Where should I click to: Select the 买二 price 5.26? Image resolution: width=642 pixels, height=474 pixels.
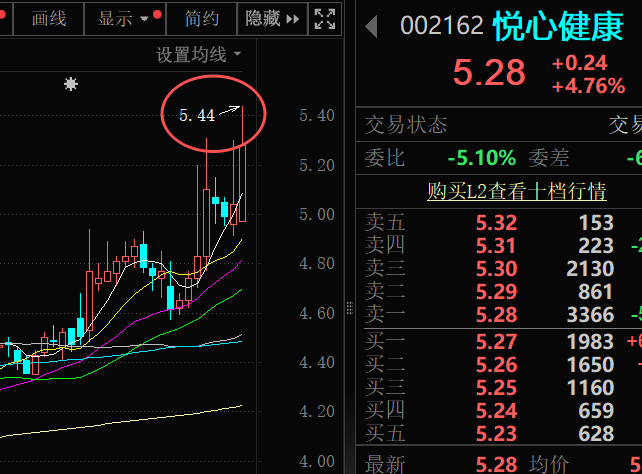496,365
